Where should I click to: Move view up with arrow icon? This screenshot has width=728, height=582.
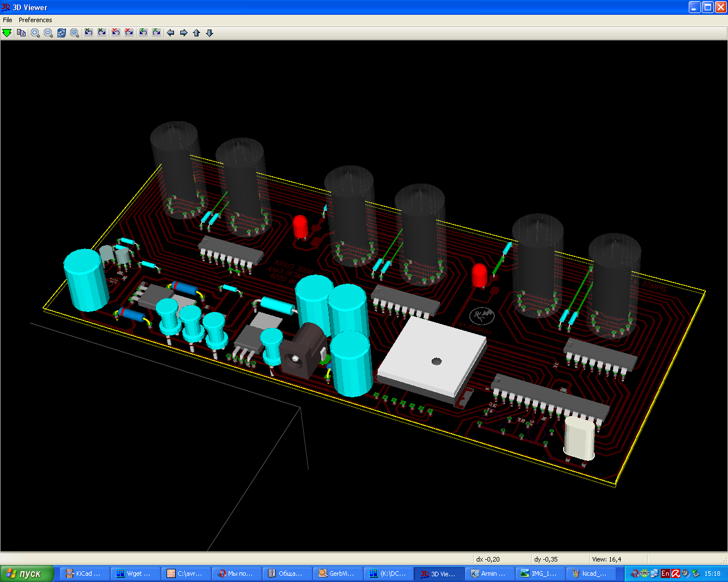coord(196,33)
